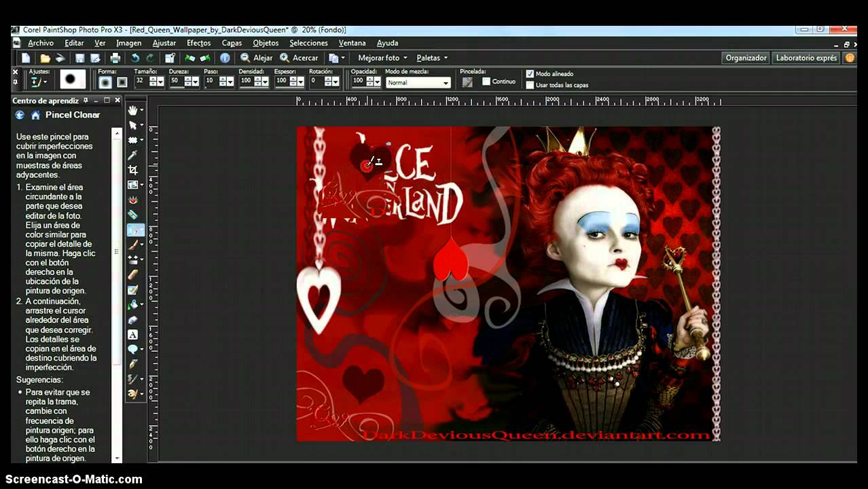Click the Save floppy disk icon
This screenshot has width=868, height=489.
point(79,58)
